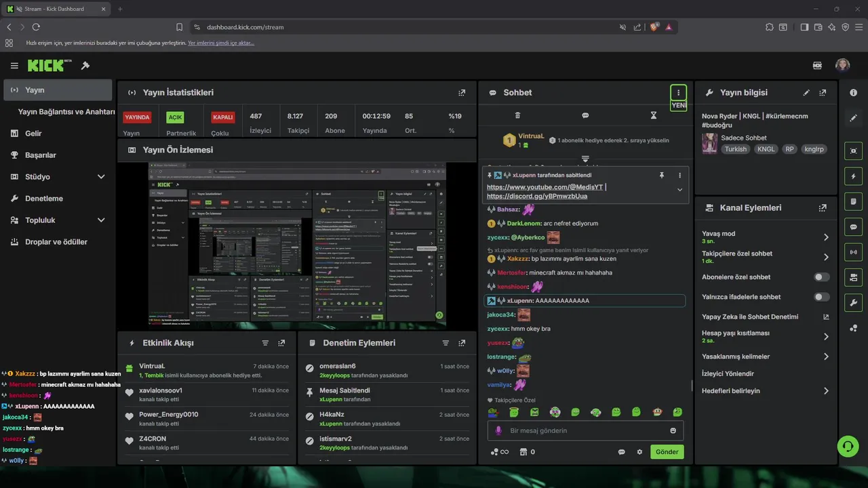
Task: Click the note icon in right sidebar
Action: click(x=853, y=201)
